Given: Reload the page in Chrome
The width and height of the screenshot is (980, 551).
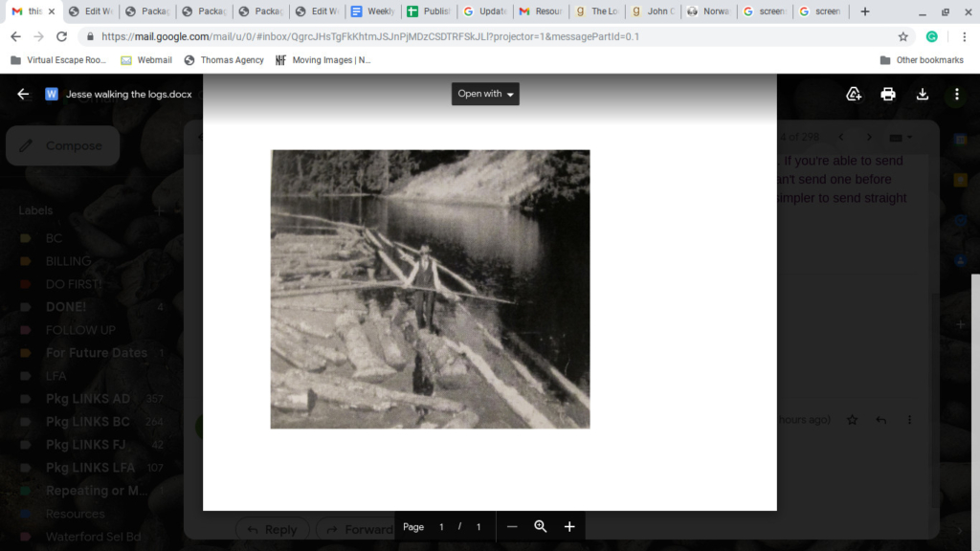Looking at the screenshot, I should pos(62,36).
